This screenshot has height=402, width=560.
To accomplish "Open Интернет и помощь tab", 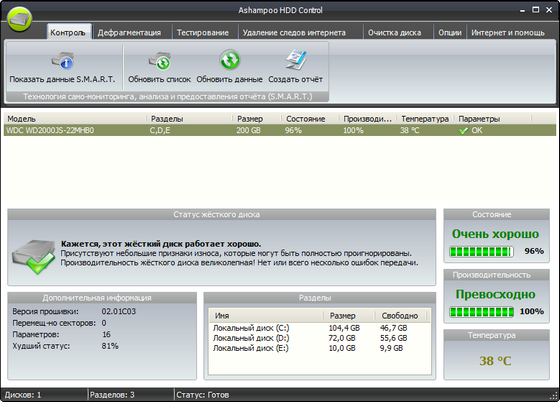I will tap(508, 32).
